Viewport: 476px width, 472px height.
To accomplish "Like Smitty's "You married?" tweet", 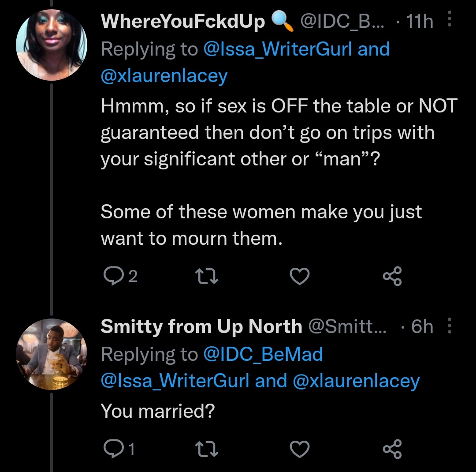I will (x=300, y=449).
